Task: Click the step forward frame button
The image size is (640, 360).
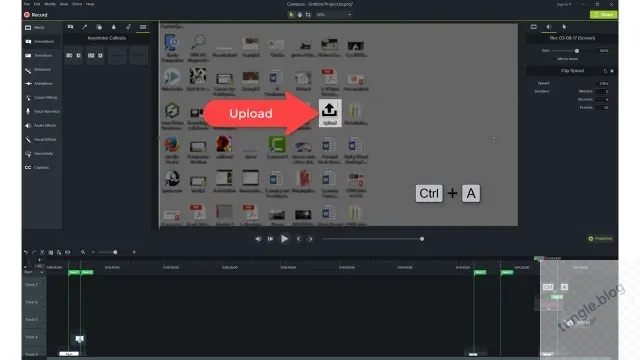Action: pos(270,239)
